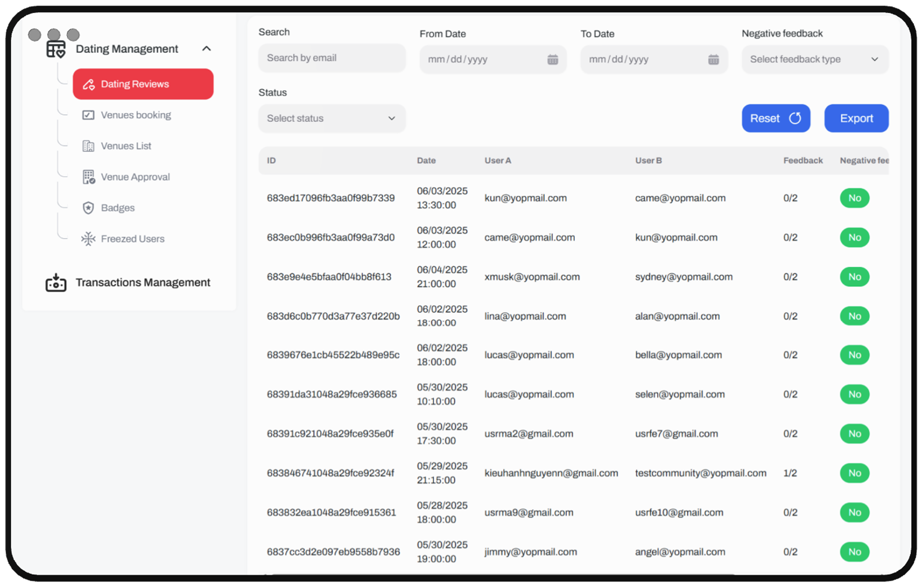Click the Transactions Management wallet icon
923x588 pixels.
pyautogui.click(x=56, y=283)
